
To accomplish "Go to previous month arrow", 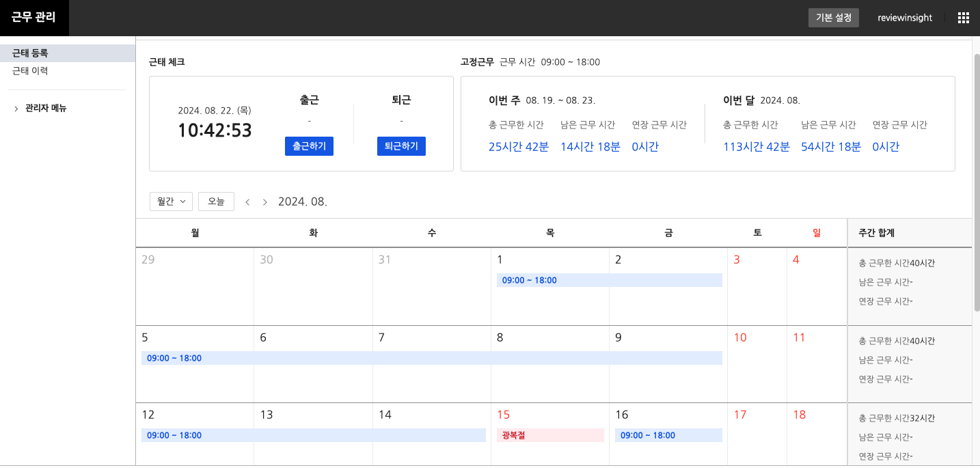I will 247,202.
